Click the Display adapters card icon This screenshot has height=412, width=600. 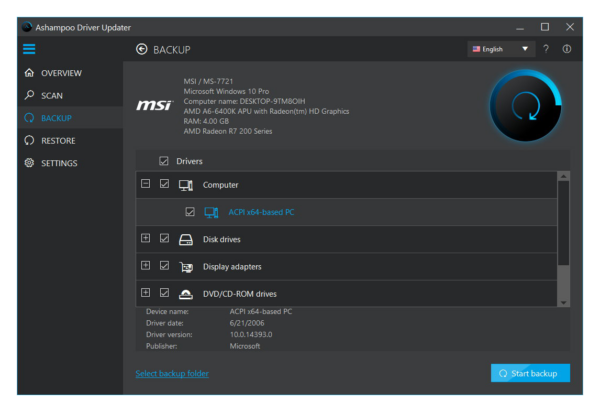[x=186, y=267]
